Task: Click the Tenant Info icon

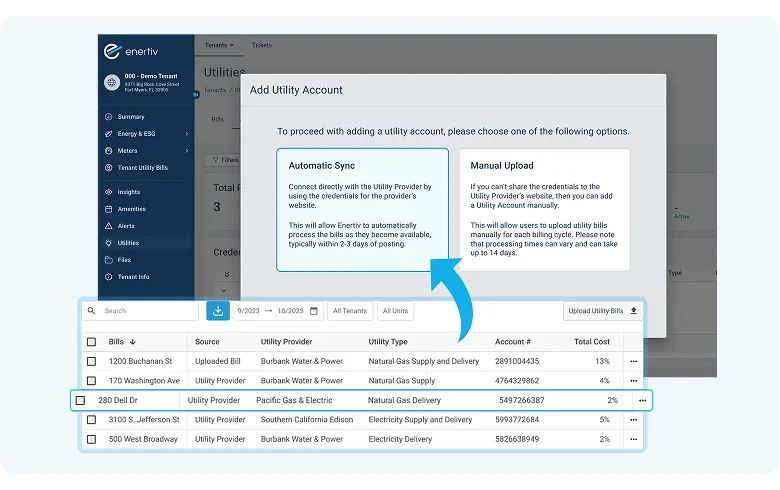Action: coord(108,277)
